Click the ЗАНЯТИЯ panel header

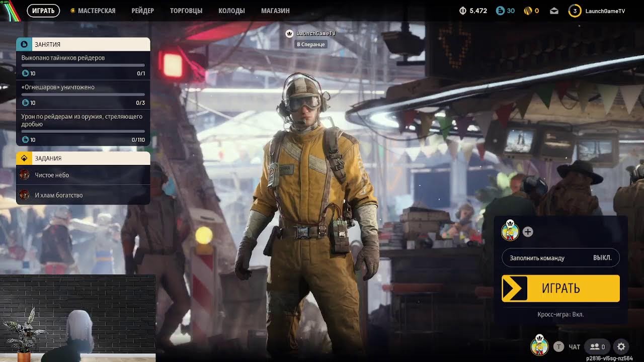point(83,44)
